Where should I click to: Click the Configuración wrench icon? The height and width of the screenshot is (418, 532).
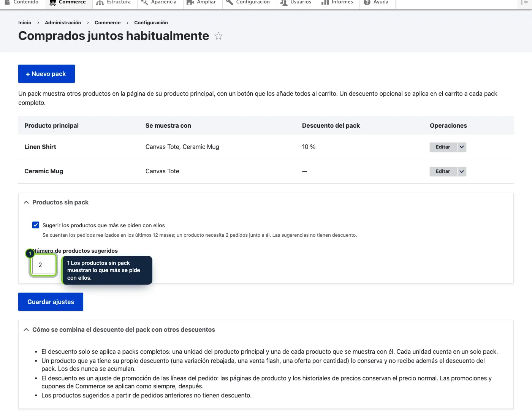click(x=230, y=2)
